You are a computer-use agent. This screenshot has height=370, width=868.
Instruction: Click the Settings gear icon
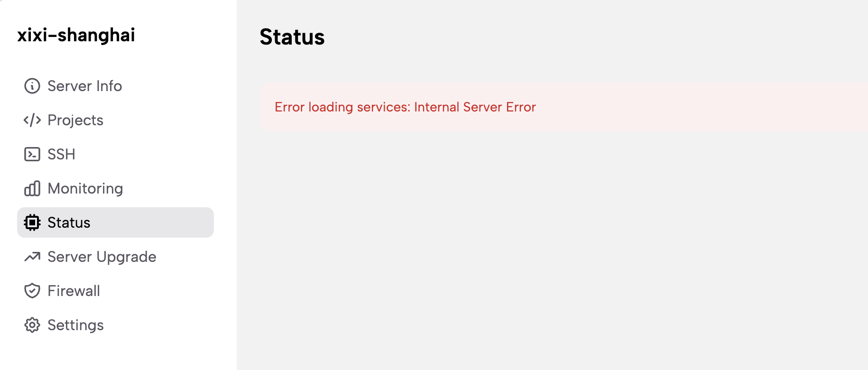tap(32, 325)
